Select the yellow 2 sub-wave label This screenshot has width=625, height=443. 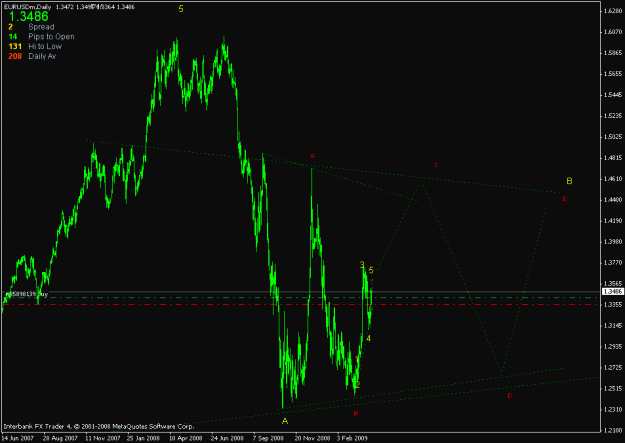358,384
